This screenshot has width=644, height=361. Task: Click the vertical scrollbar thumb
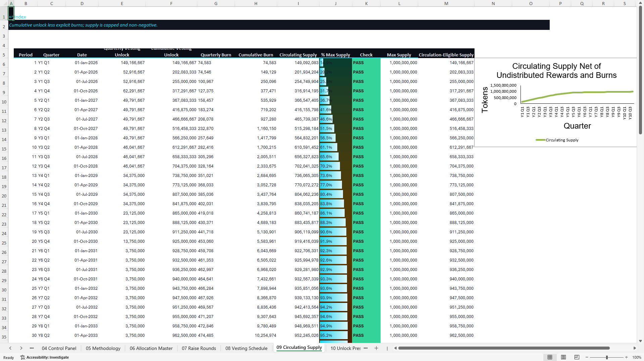(x=640, y=70)
